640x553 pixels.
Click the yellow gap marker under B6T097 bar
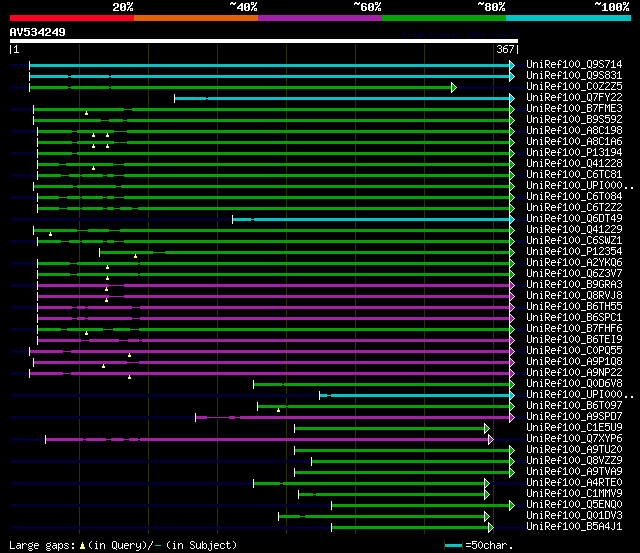tap(278, 410)
